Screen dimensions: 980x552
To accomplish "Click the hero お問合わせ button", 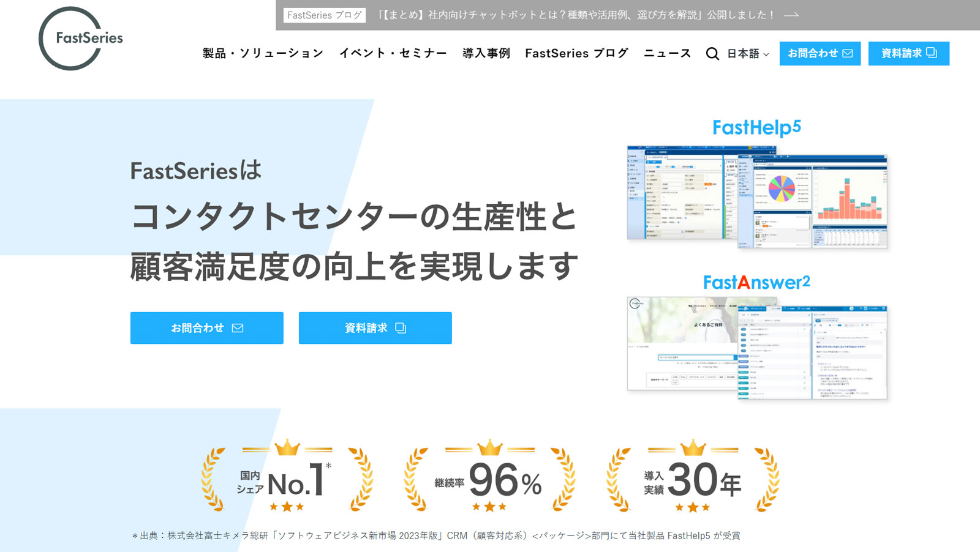I will pos(207,328).
